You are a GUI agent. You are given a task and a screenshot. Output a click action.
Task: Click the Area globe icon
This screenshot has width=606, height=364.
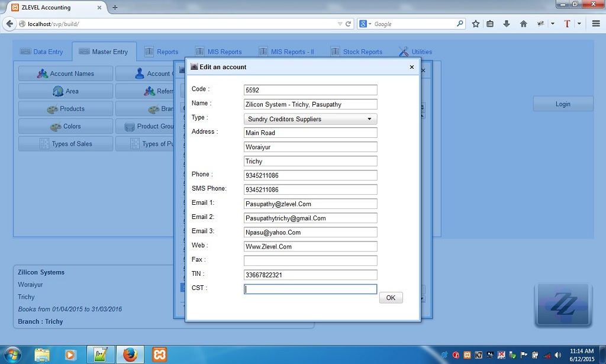57,91
